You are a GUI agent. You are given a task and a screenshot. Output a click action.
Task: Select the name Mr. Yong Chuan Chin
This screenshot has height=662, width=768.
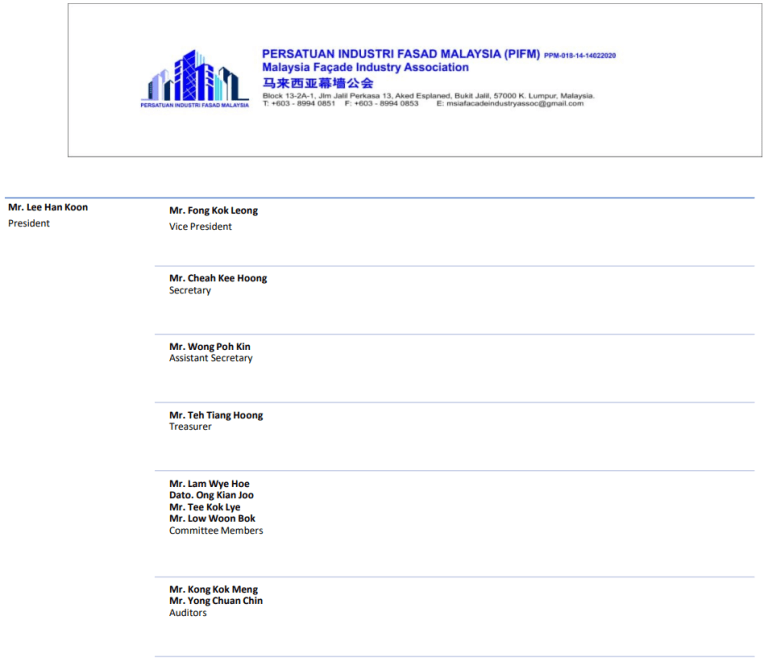pyautogui.click(x=216, y=601)
